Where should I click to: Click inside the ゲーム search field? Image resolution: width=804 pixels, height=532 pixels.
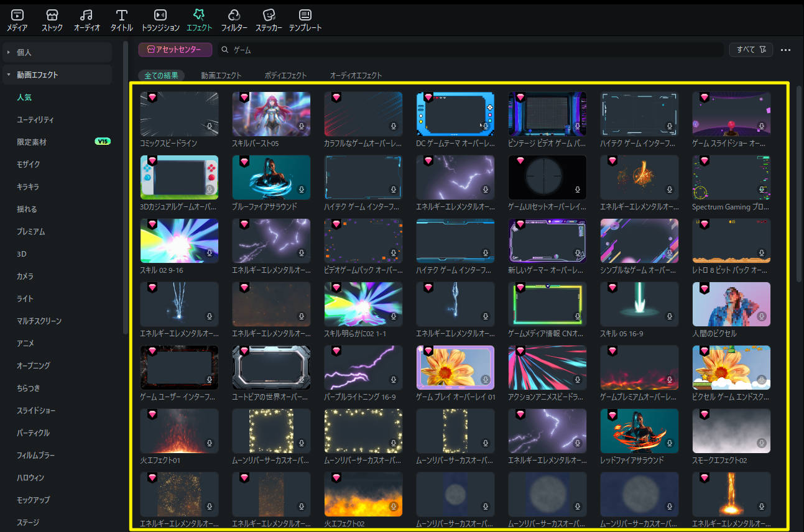(280, 49)
